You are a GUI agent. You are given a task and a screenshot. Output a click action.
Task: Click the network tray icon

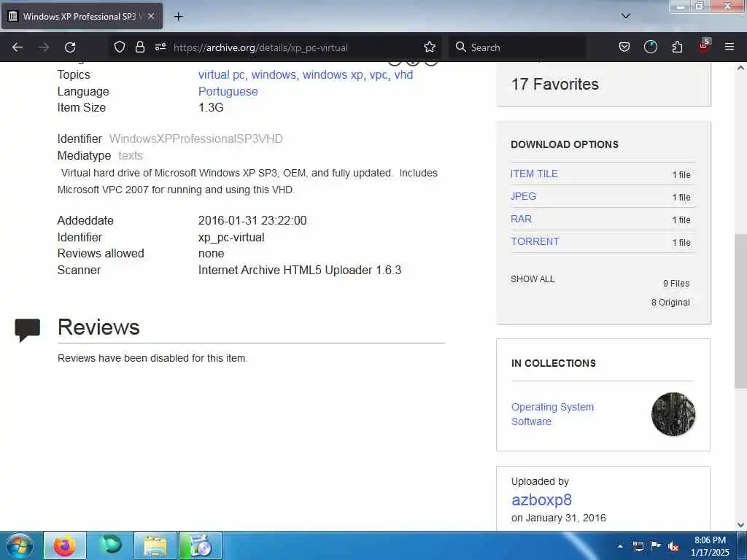[638, 546]
